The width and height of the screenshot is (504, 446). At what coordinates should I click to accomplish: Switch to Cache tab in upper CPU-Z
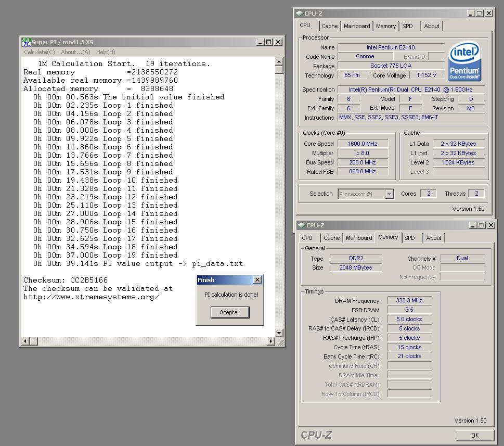pos(329,26)
